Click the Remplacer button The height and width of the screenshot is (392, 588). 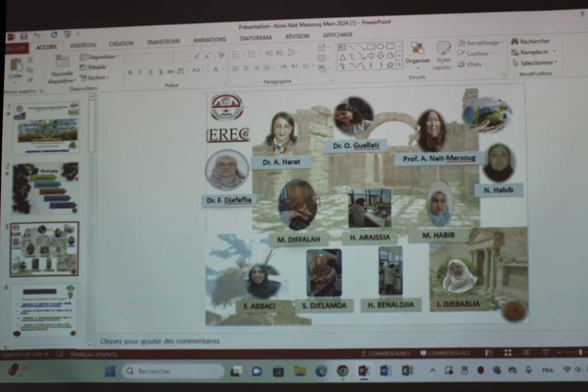pyautogui.click(x=532, y=52)
